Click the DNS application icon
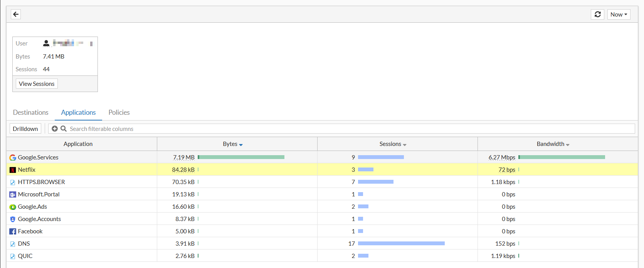Image resolution: width=644 pixels, height=268 pixels. pos(13,244)
